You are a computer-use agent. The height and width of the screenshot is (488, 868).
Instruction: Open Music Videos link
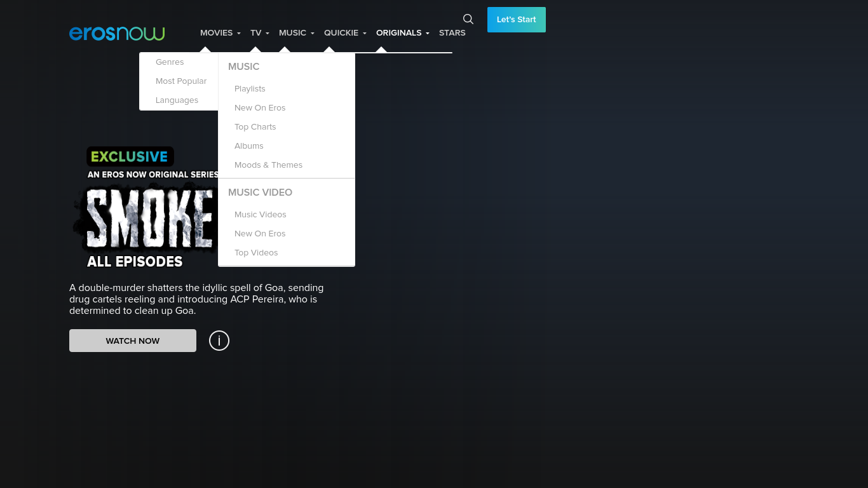pos(260,215)
